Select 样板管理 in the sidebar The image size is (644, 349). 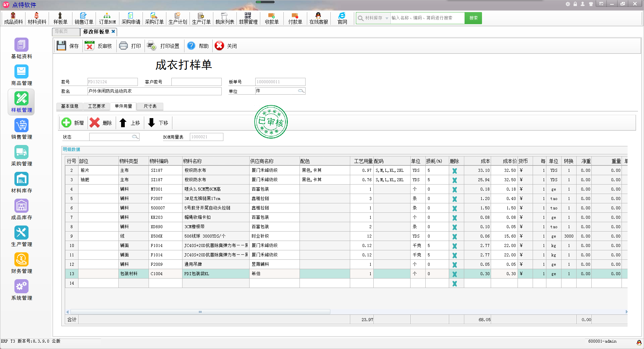(x=21, y=102)
